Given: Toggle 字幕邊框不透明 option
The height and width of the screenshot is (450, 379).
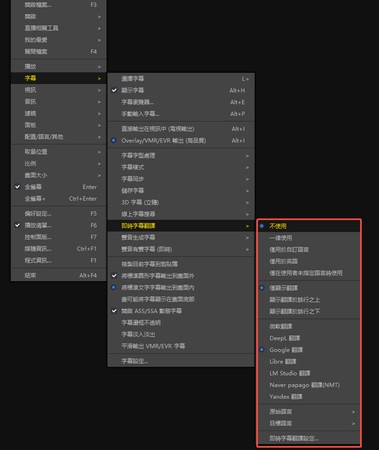Looking at the screenshot, I should pyautogui.click(x=181, y=323).
